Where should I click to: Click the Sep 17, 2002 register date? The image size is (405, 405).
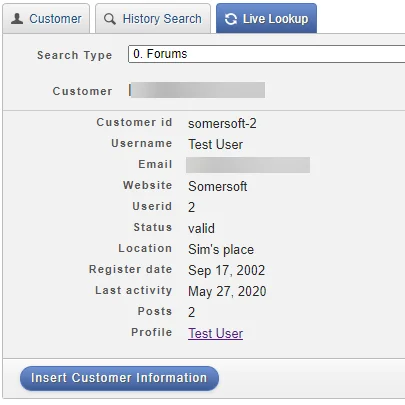[x=227, y=270]
